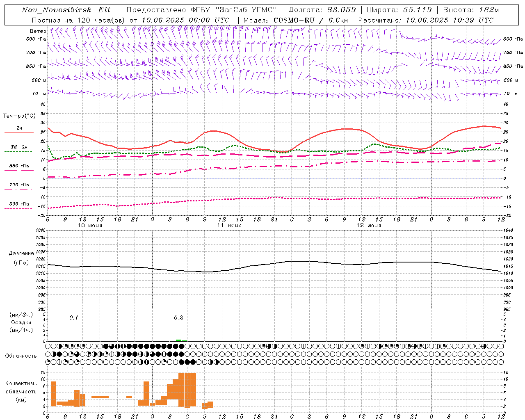This screenshot has height=420, width=525.
Task: Click the green precipitation bar
Action: [x=179, y=340]
